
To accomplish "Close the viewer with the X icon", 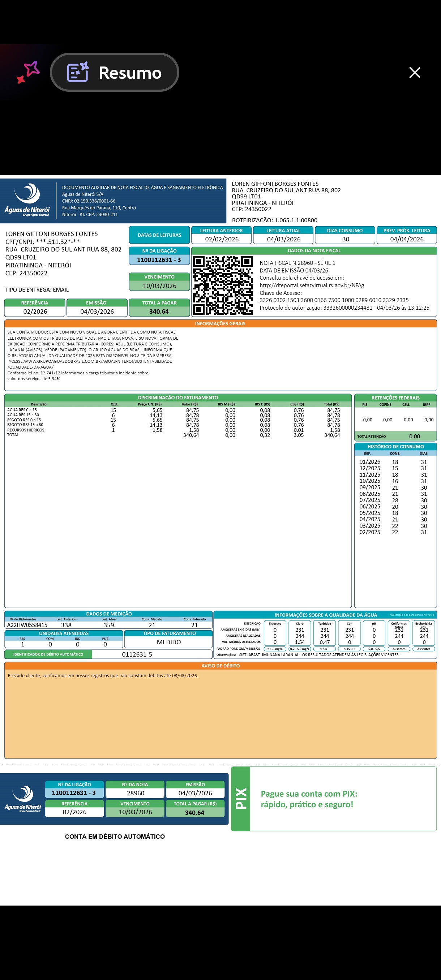I will point(414,72).
